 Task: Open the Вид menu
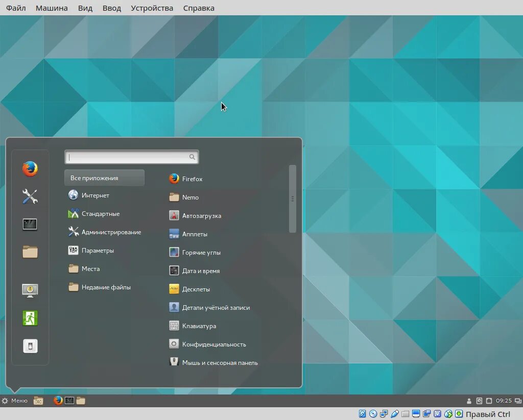pyautogui.click(x=85, y=8)
